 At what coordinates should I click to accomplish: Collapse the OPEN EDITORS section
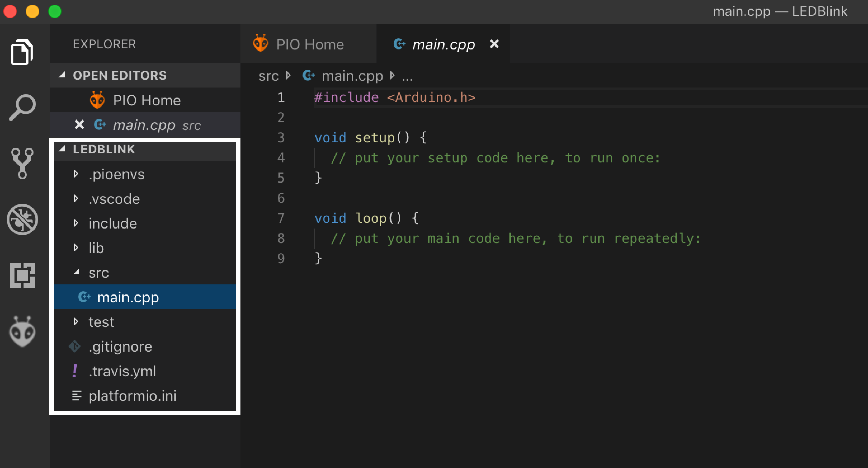click(x=119, y=75)
